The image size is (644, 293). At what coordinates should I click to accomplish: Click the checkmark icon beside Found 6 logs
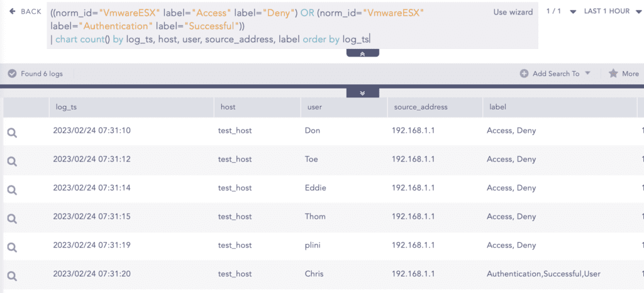(x=12, y=74)
